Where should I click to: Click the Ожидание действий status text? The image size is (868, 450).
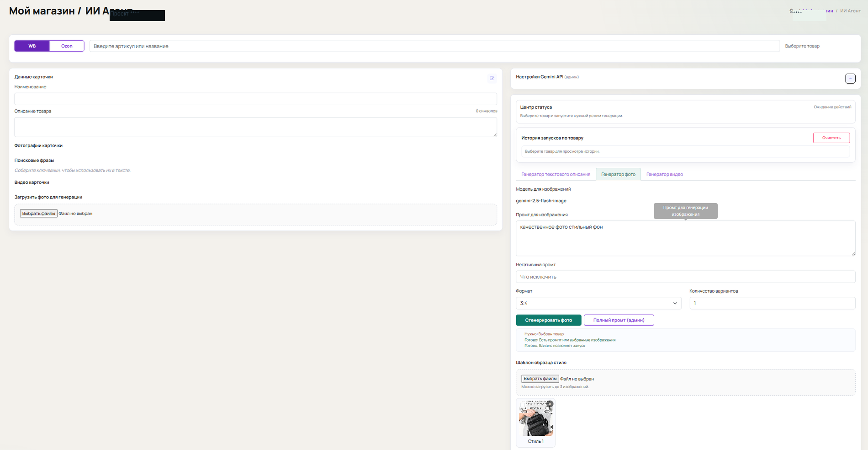click(832, 107)
